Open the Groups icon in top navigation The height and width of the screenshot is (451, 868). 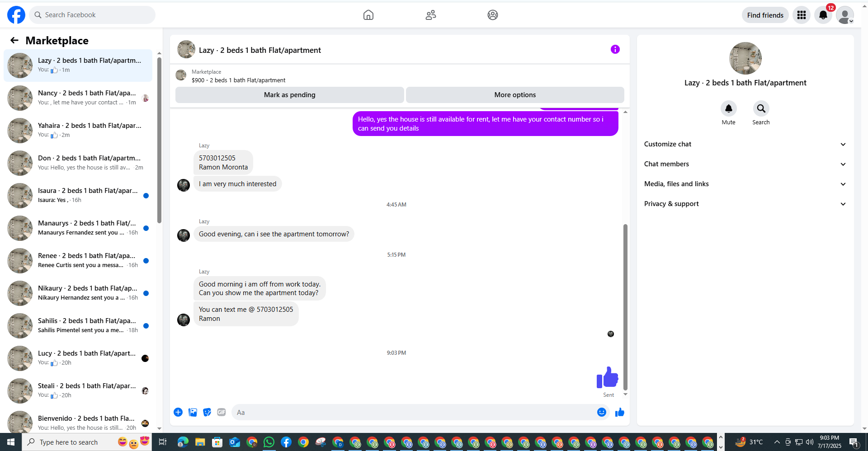[493, 15]
